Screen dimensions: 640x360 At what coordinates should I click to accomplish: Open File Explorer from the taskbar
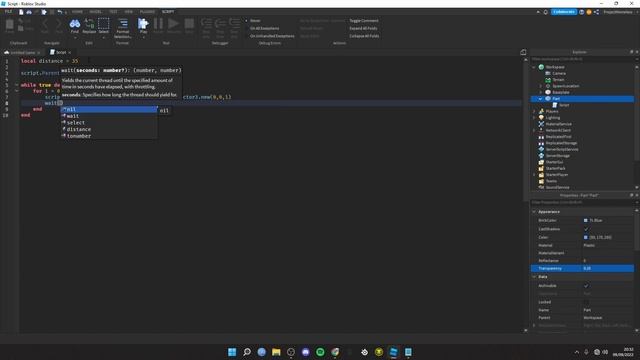(276, 352)
